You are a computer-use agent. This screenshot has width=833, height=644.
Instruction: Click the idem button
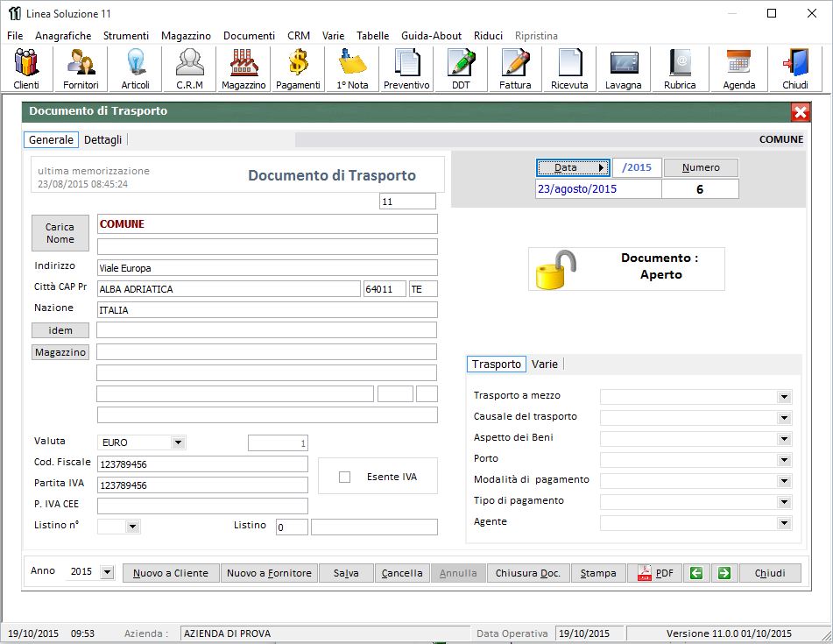point(60,330)
